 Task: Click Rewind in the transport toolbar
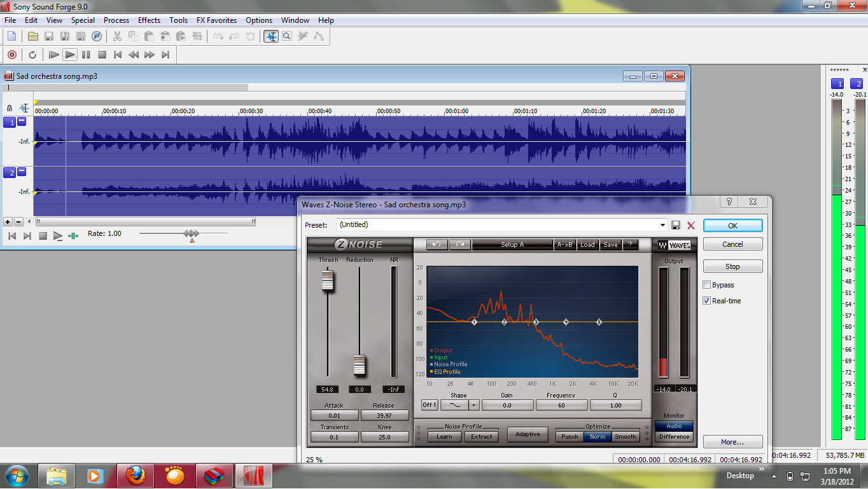[x=134, y=55]
